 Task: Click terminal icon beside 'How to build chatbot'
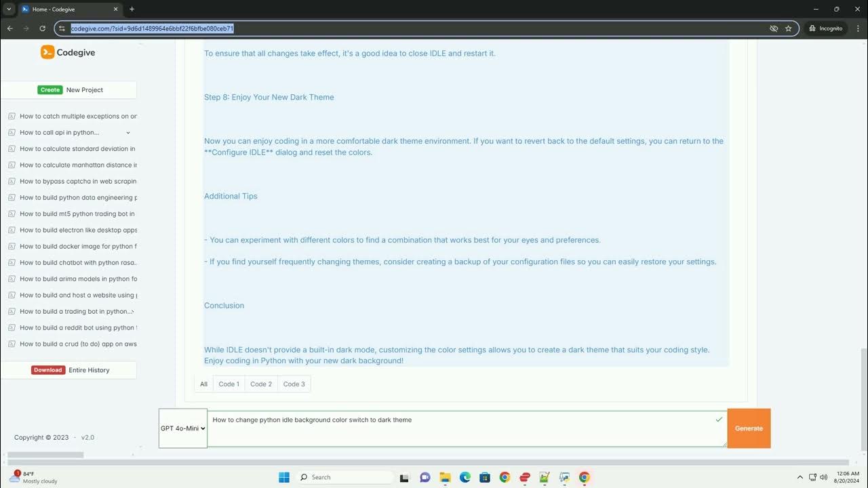pyautogui.click(x=12, y=262)
